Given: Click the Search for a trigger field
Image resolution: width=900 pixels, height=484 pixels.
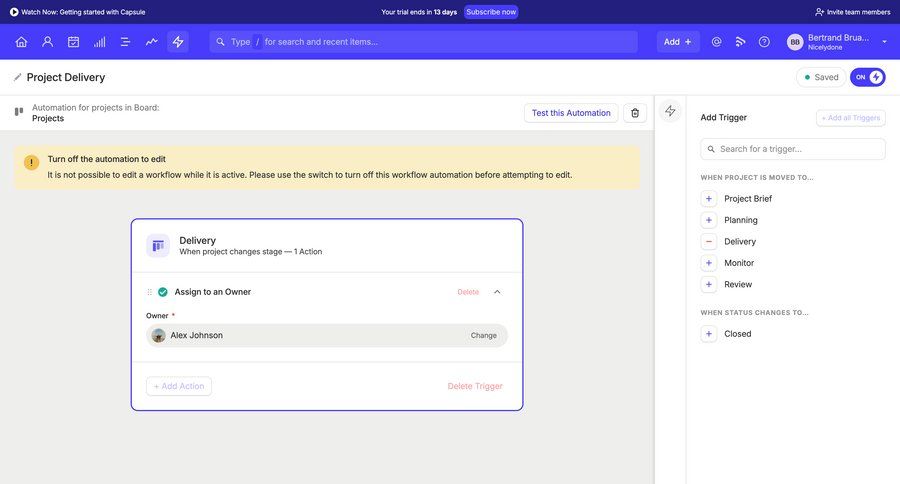Looking at the screenshot, I should pyautogui.click(x=793, y=149).
